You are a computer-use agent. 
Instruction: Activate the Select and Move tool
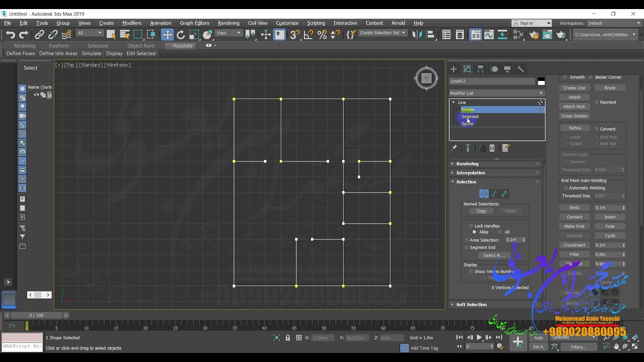pyautogui.click(x=167, y=35)
